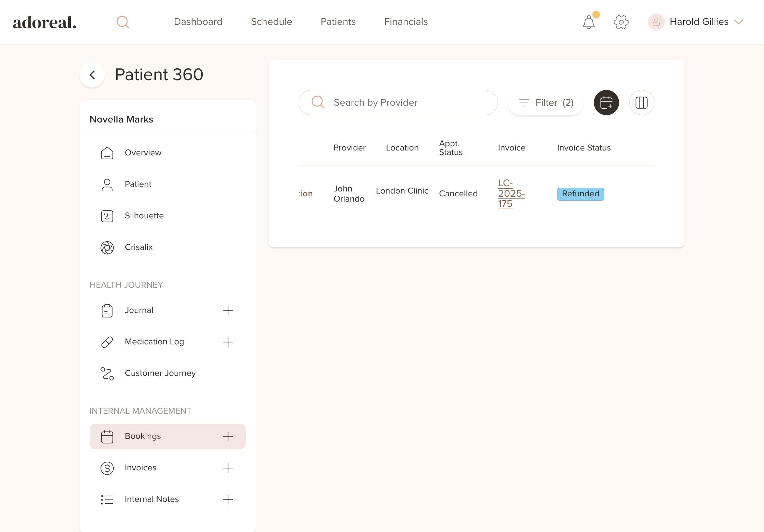Open the Financials menu item

click(406, 22)
